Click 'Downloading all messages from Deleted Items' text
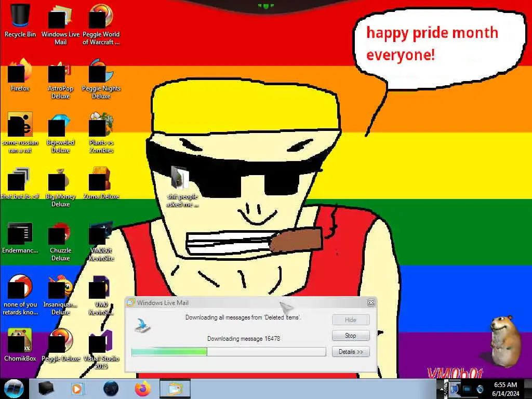Screen dimensions: 532x399 (x=243, y=317)
